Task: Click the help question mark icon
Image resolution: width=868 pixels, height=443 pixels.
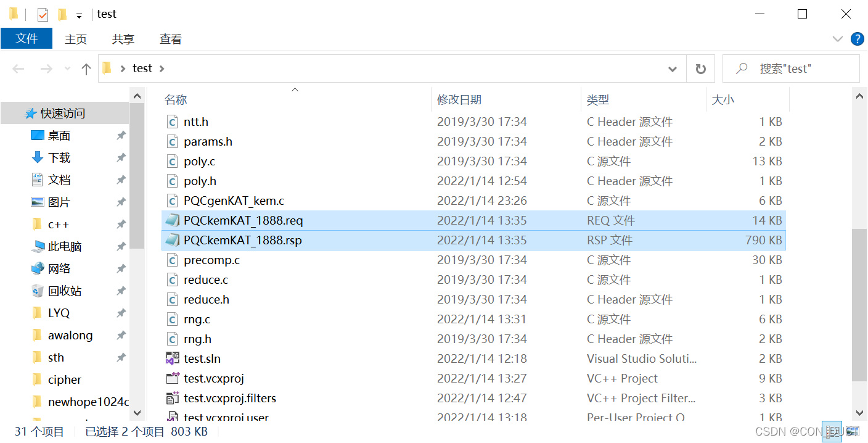Action: coord(857,39)
